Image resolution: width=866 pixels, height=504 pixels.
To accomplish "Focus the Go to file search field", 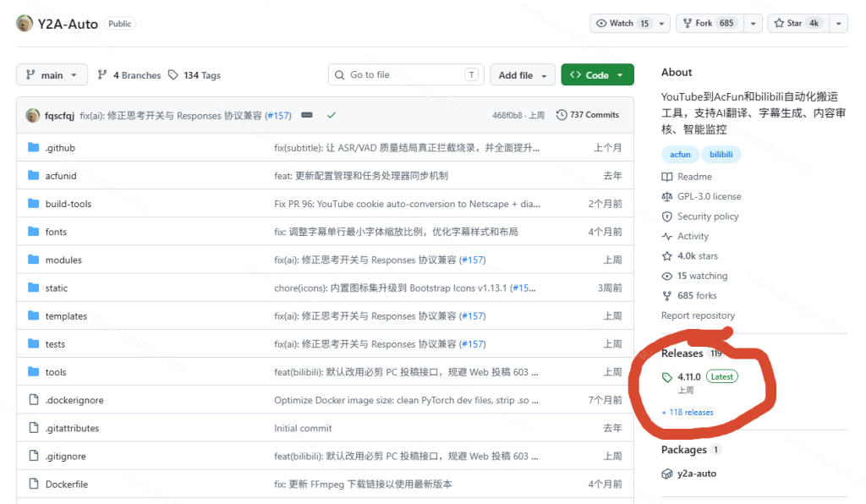I will point(406,74).
